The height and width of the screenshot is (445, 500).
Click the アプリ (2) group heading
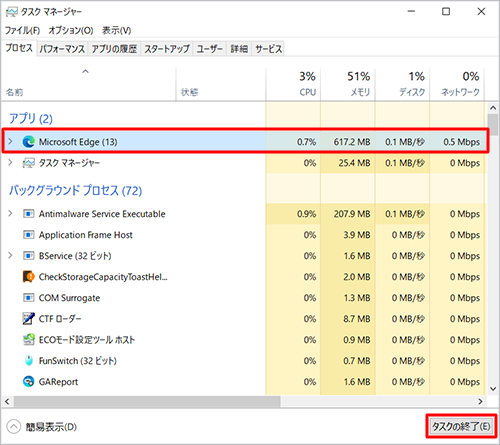[31, 119]
